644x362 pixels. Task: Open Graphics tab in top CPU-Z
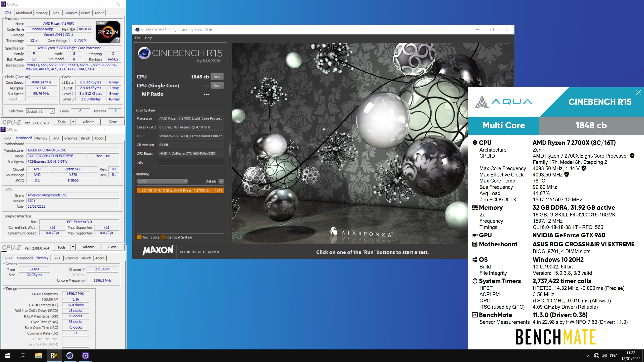71,13
